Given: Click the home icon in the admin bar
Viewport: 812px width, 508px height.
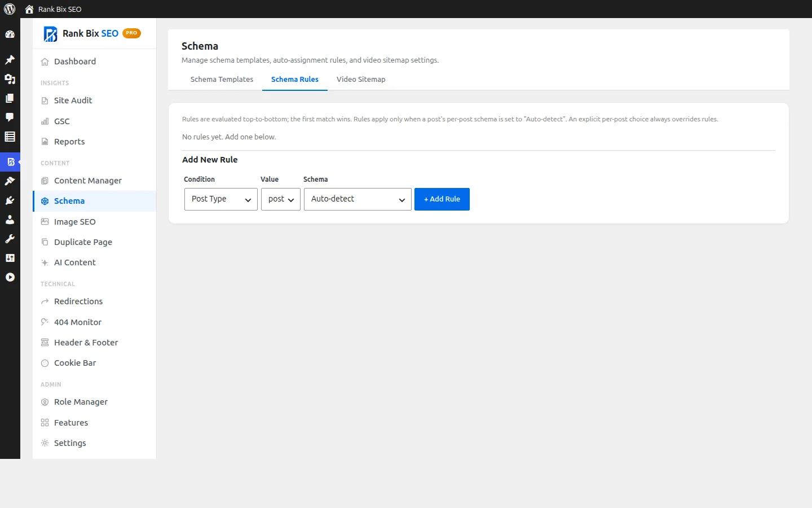Looking at the screenshot, I should click(29, 9).
